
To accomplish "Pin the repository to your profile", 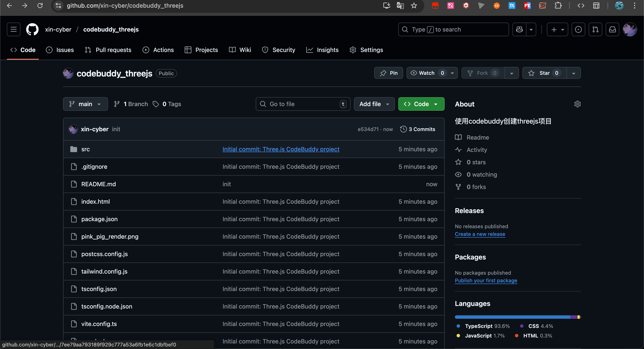I will pyautogui.click(x=388, y=73).
